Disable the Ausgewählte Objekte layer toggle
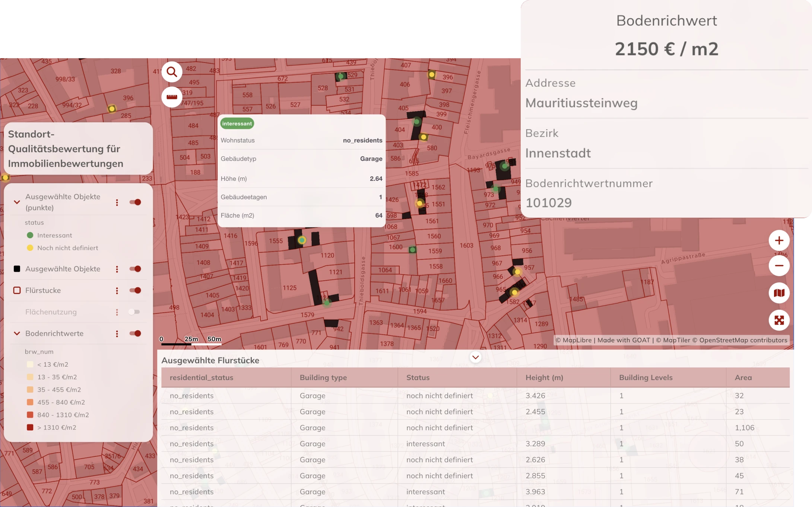 [x=135, y=269]
